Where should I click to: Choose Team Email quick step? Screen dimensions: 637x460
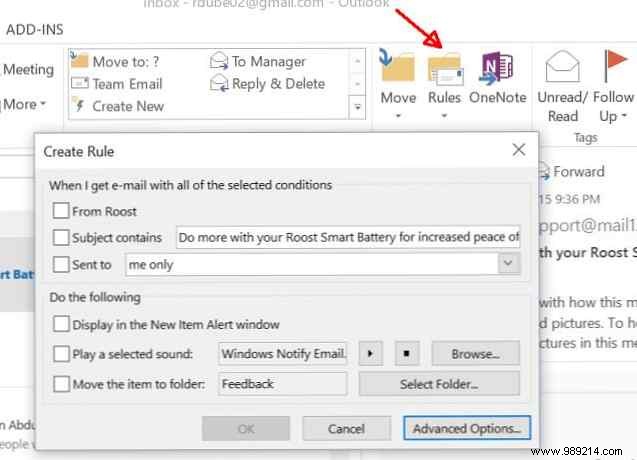coord(117,84)
